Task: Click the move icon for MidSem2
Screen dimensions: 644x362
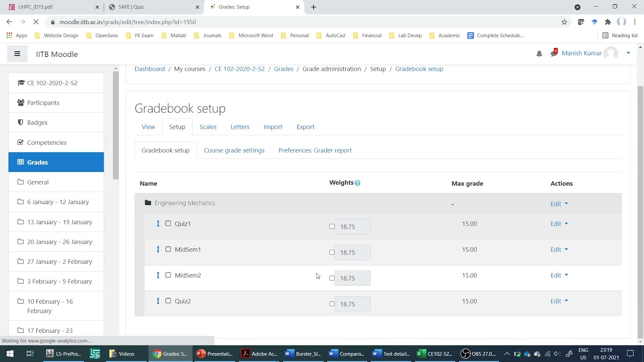Action: (158, 275)
